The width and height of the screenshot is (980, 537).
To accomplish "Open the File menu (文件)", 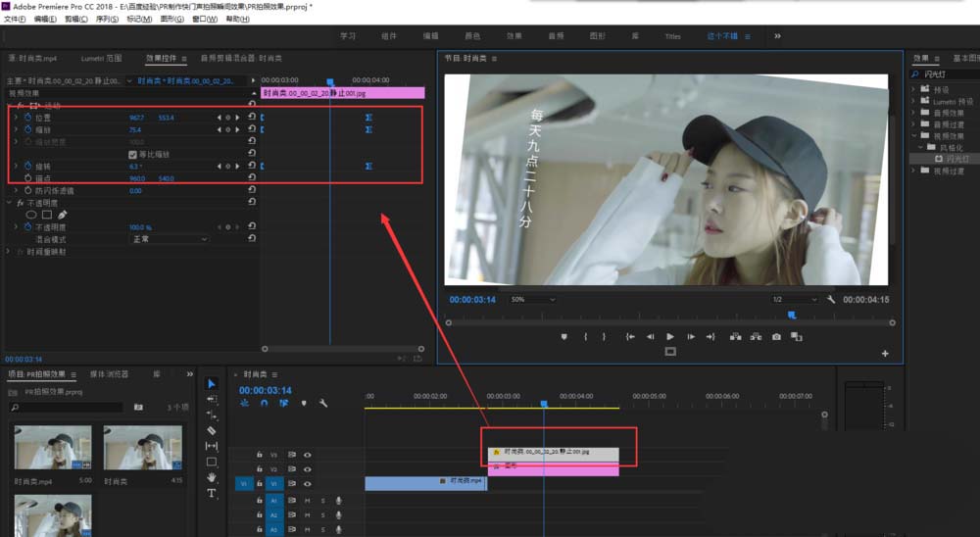I will [15, 20].
